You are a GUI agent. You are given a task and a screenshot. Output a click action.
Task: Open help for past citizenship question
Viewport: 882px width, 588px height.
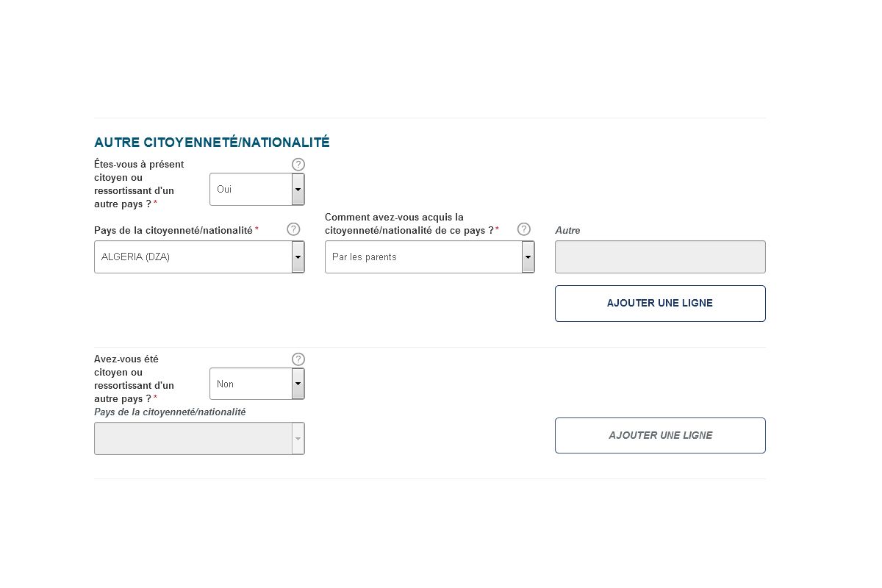point(298,359)
